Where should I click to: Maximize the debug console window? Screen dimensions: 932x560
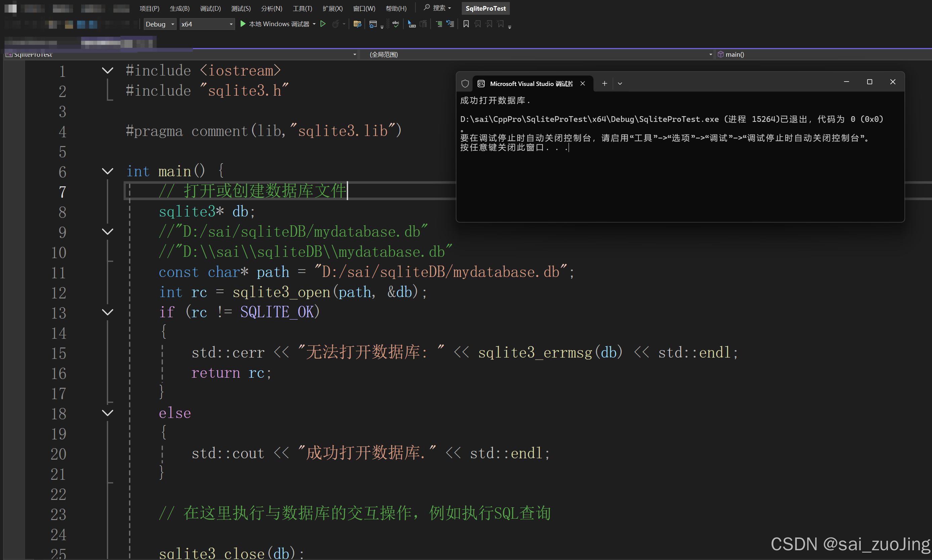point(870,82)
